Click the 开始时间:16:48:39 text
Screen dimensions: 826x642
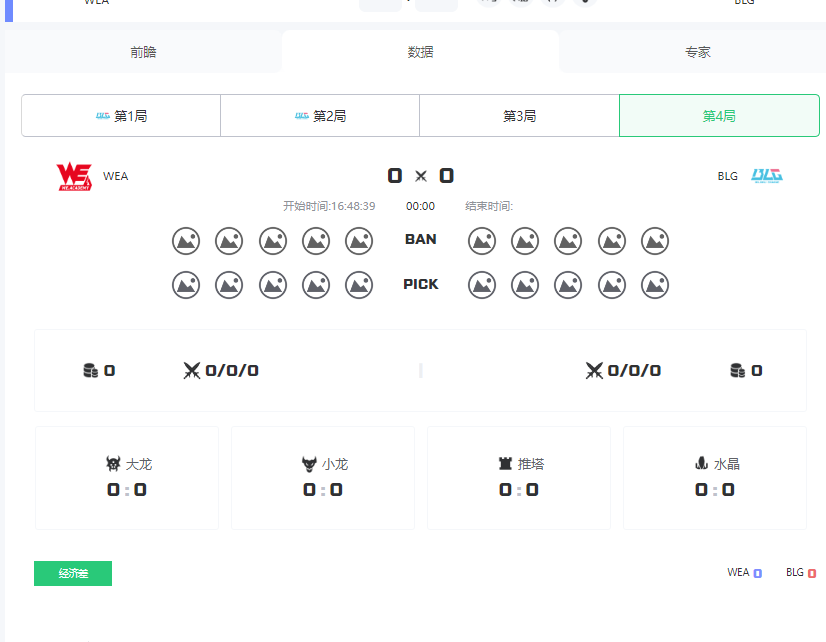tap(329, 206)
